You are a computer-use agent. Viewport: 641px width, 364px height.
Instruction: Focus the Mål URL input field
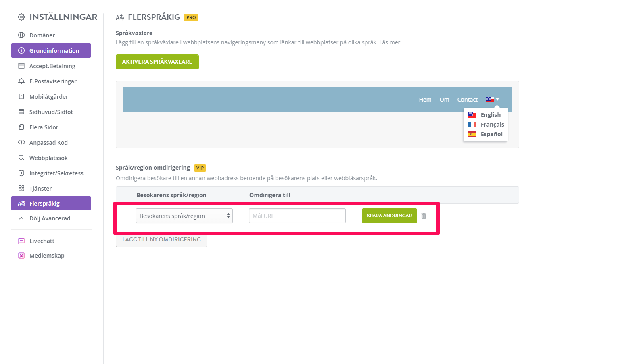[x=297, y=216]
